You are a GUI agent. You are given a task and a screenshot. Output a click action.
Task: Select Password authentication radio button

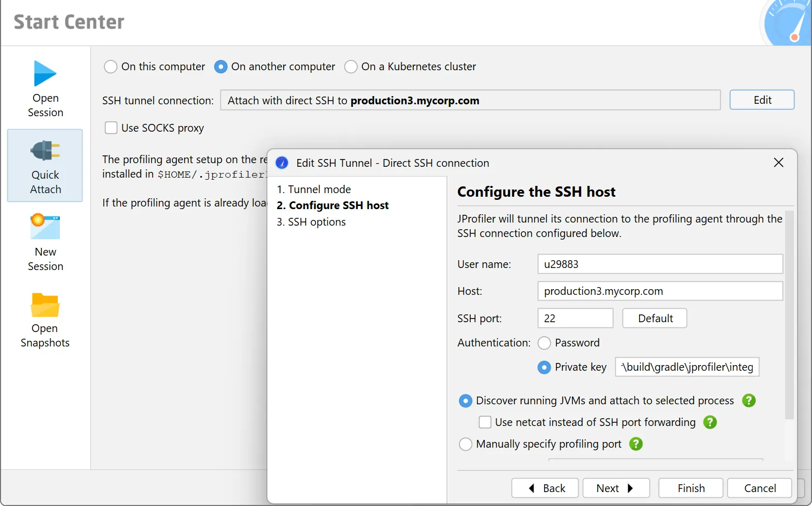click(x=544, y=343)
